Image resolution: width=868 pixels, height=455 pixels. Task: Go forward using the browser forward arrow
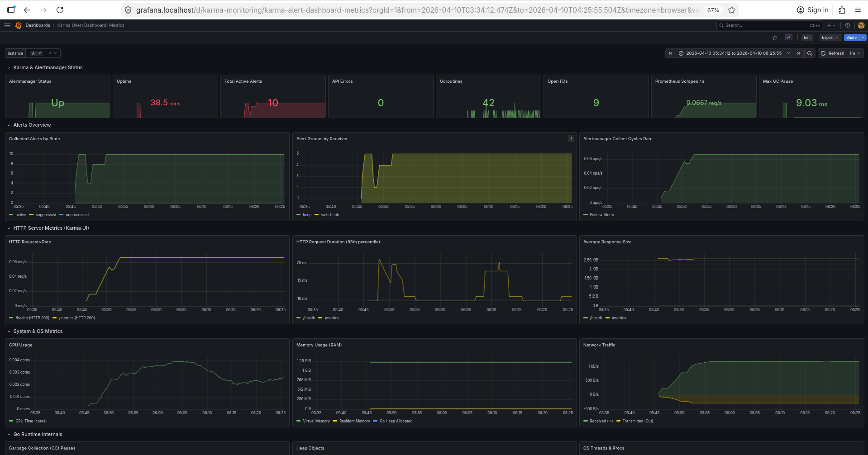pos(43,10)
